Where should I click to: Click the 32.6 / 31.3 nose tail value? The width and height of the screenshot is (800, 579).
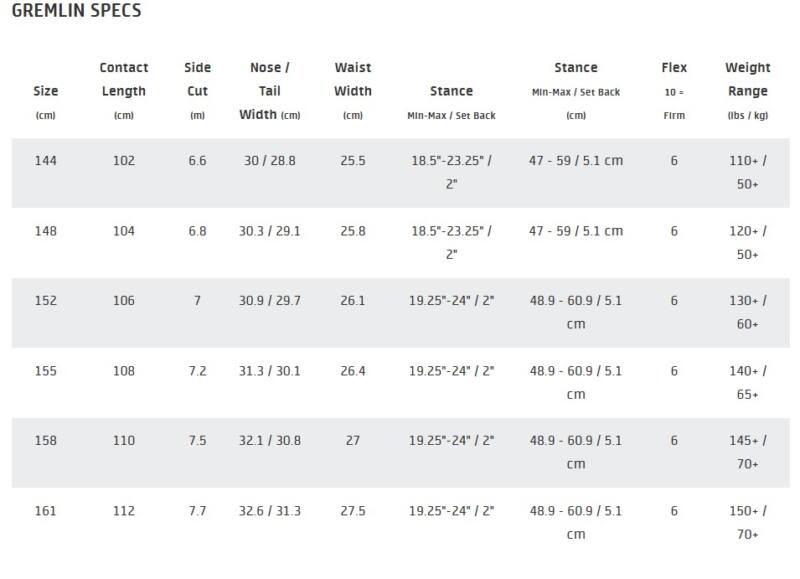coord(270,511)
